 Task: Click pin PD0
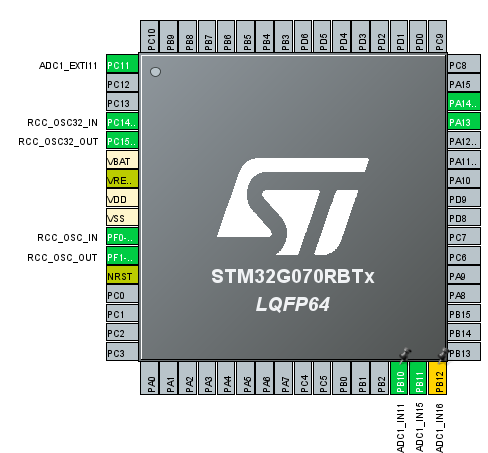tap(418, 37)
